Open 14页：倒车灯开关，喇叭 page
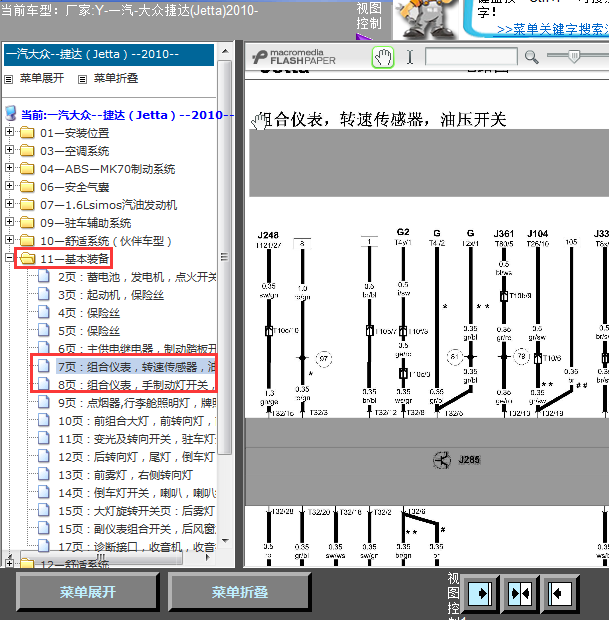The width and height of the screenshot is (609, 621). pos(137,493)
